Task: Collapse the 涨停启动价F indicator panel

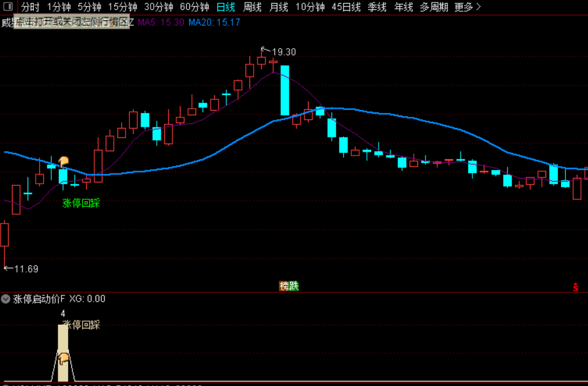Action: 6,299
